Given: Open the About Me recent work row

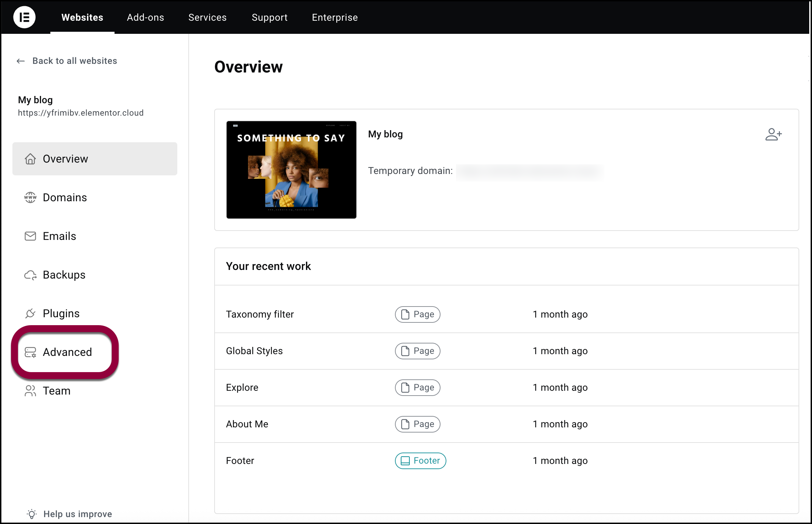Looking at the screenshot, I should coord(247,424).
